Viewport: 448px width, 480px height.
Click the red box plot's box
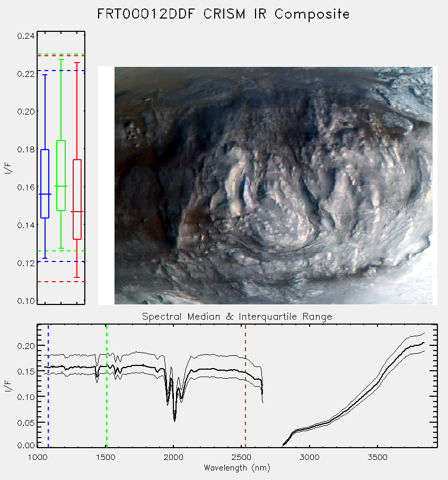pos(77,199)
